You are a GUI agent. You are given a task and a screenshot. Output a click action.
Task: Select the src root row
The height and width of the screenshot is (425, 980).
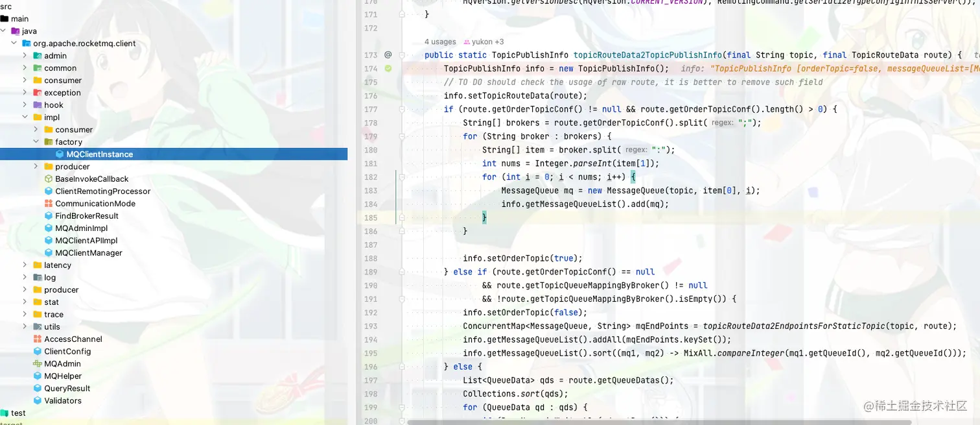coord(174,6)
